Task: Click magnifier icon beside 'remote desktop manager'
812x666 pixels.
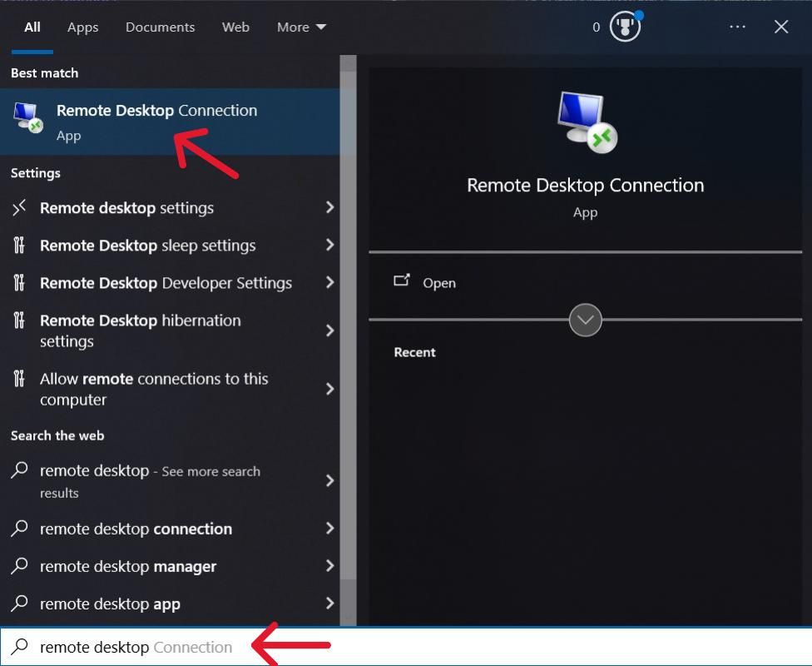Action: (x=20, y=565)
